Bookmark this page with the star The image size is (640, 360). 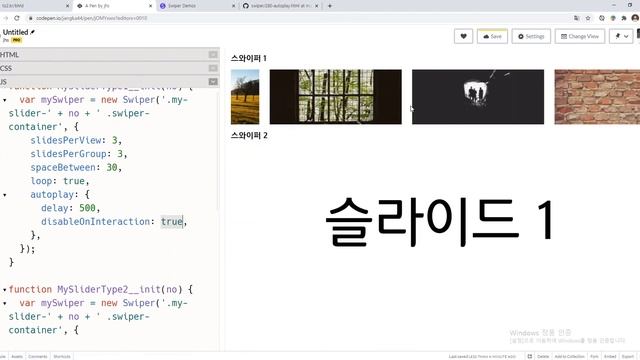[588, 18]
